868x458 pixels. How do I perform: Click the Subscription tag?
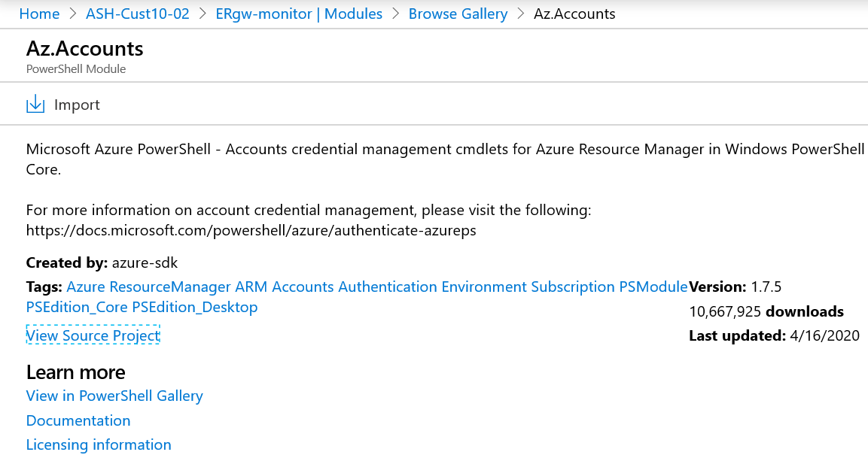click(x=573, y=287)
